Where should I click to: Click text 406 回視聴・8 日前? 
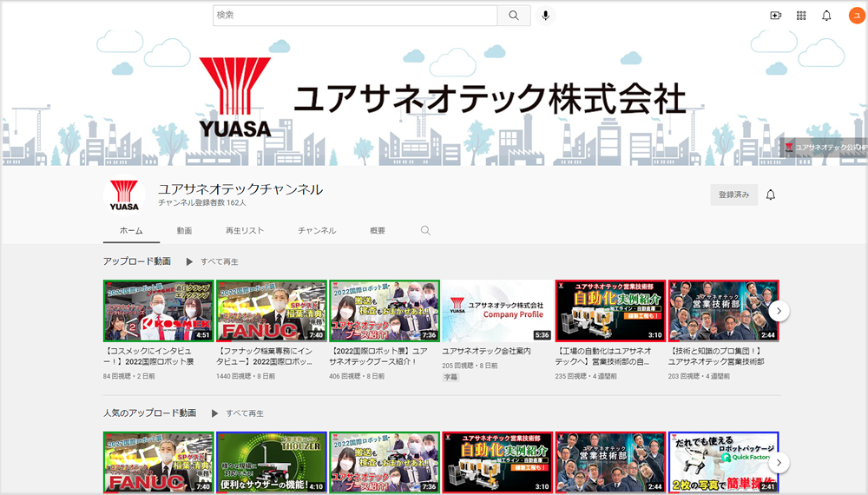357,376
